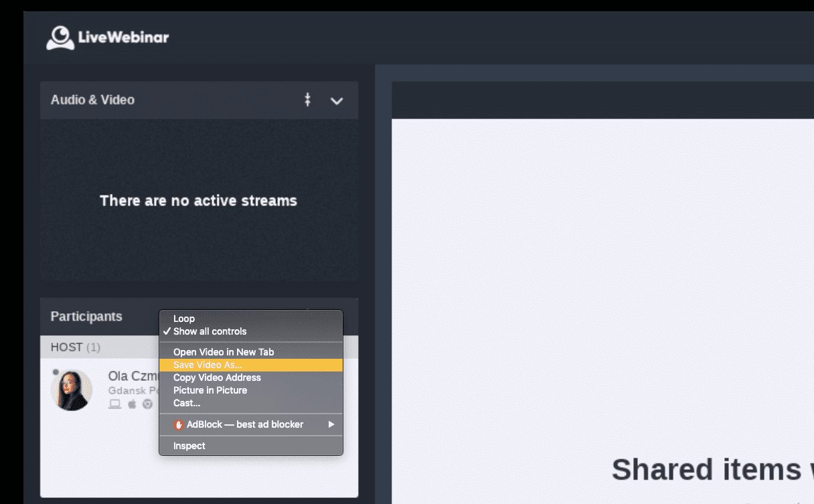Select Save Video As… menu item

pyautogui.click(x=208, y=365)
